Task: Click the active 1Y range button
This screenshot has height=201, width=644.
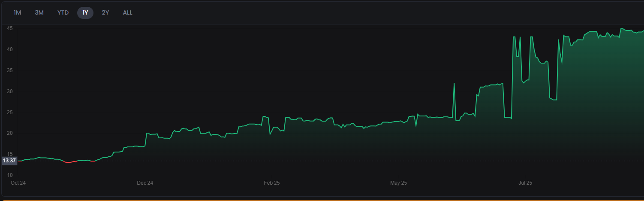Action: point(85,13)
